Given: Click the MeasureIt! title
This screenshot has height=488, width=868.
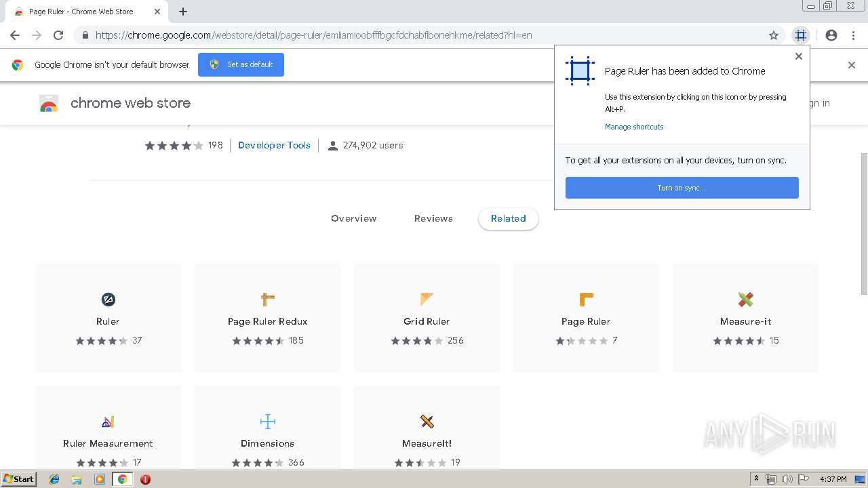Looking at the screenshot, I should pos(427,443).
